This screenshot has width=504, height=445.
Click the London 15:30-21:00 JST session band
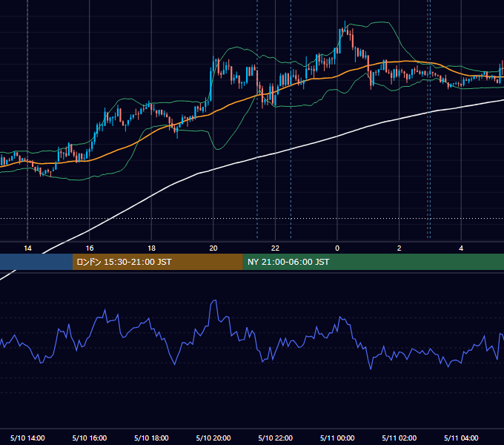pos(157,262)
